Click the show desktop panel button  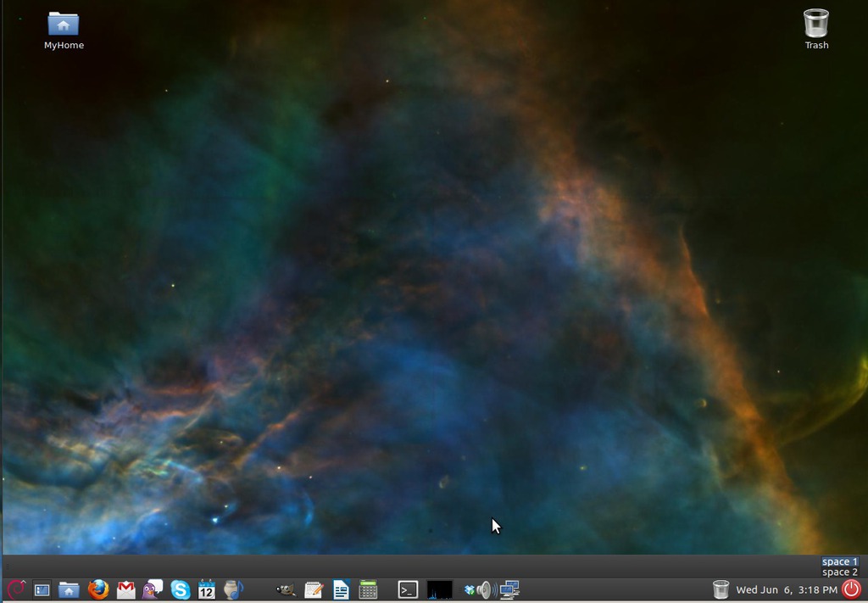pos(42,590)
